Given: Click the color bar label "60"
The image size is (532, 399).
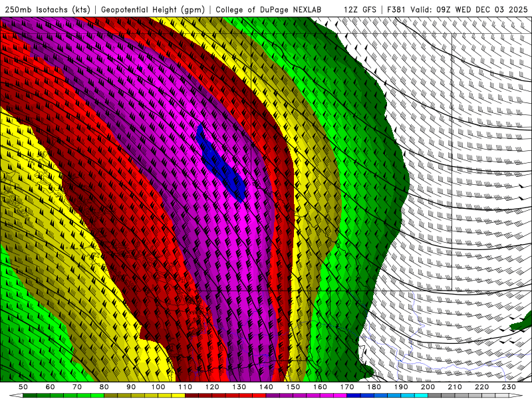Looking at the screenshot, I should pyautogui.click(x=51, y=387).
